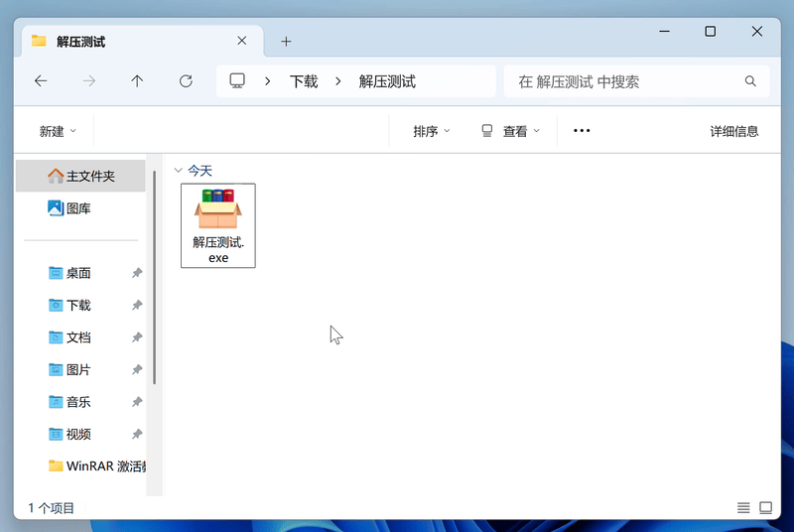Screen dimensions: 794x532
Task: Close the File Explorer window
Action: [x=757, y=32]
